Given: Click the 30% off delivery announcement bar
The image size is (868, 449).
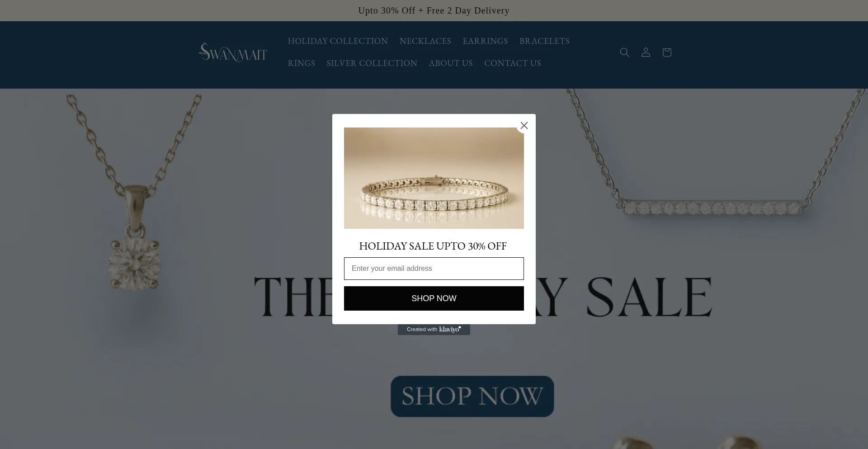Looking at the screenshot, I should point(434,10).
